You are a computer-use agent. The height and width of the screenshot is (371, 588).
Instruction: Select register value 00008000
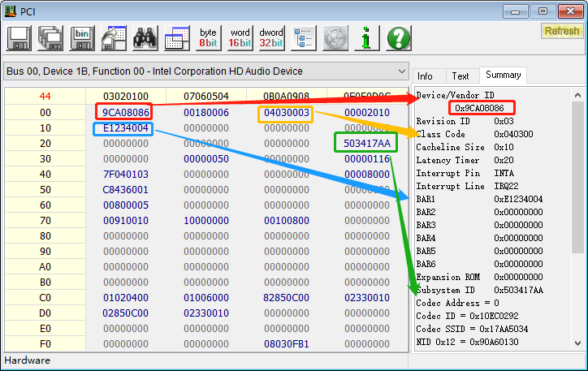click(367, 175)
